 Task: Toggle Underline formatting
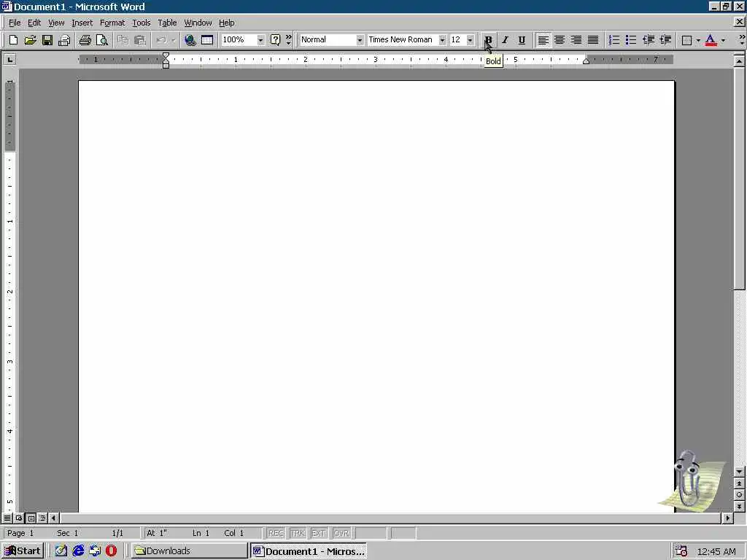click(x=522, y=40)
